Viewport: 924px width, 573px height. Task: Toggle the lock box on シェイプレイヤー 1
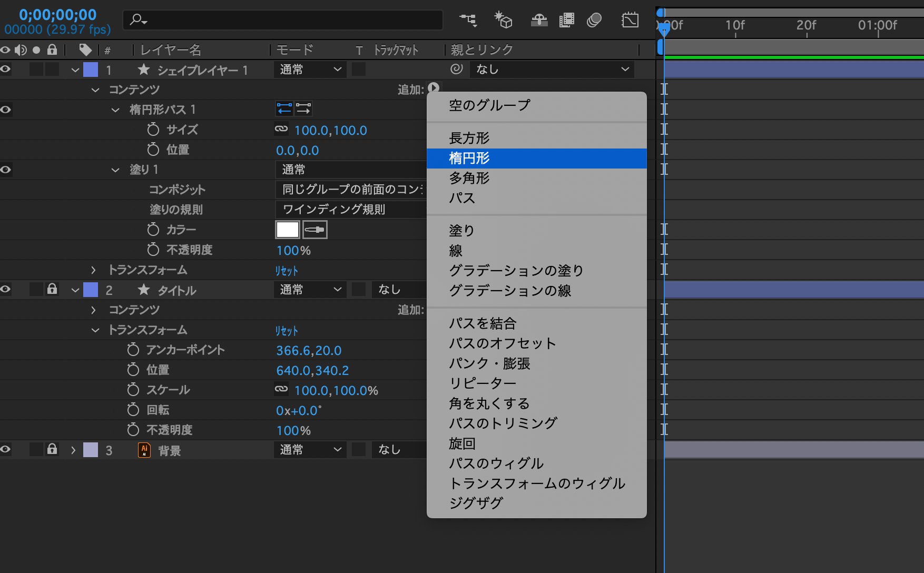point(52,70)
